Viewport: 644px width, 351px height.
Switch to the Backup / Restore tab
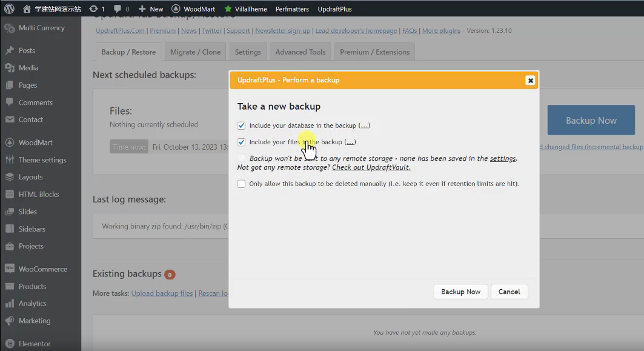(x=128, y=52)
